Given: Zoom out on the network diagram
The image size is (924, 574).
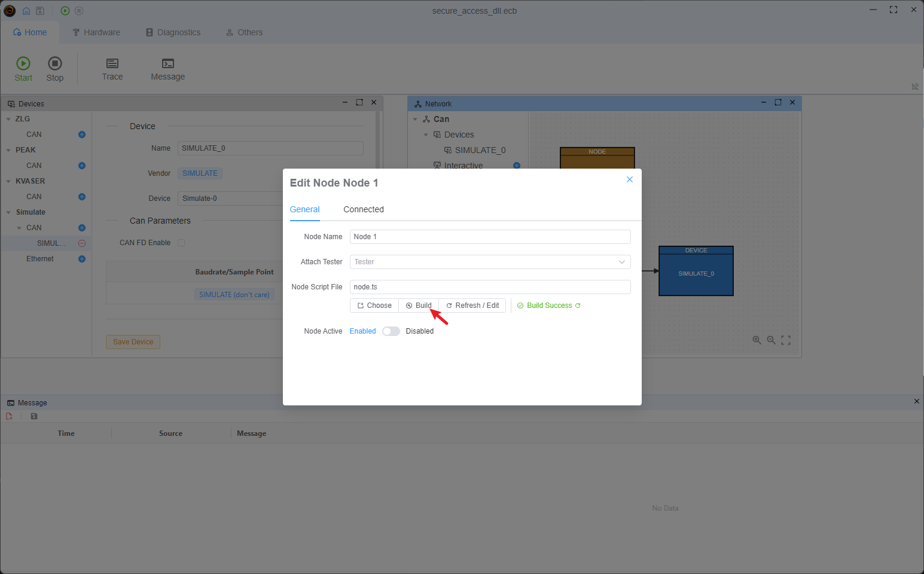Looking at the screenshot, I should click(771, 340).
